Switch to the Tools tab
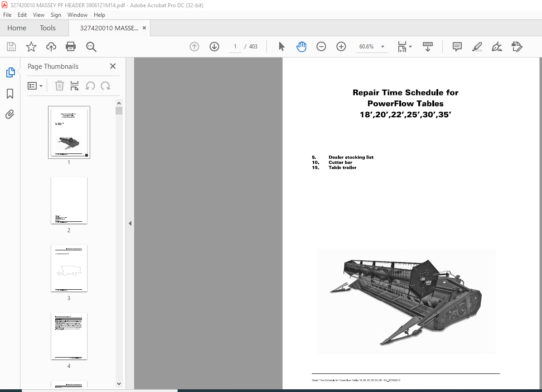Screen dimensions: 542x392 pos(48,28)
